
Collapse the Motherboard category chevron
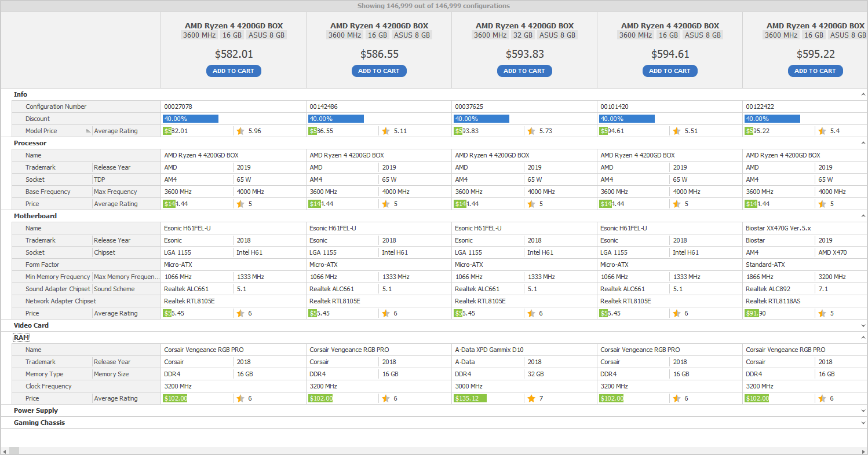[x=863, y=216]
